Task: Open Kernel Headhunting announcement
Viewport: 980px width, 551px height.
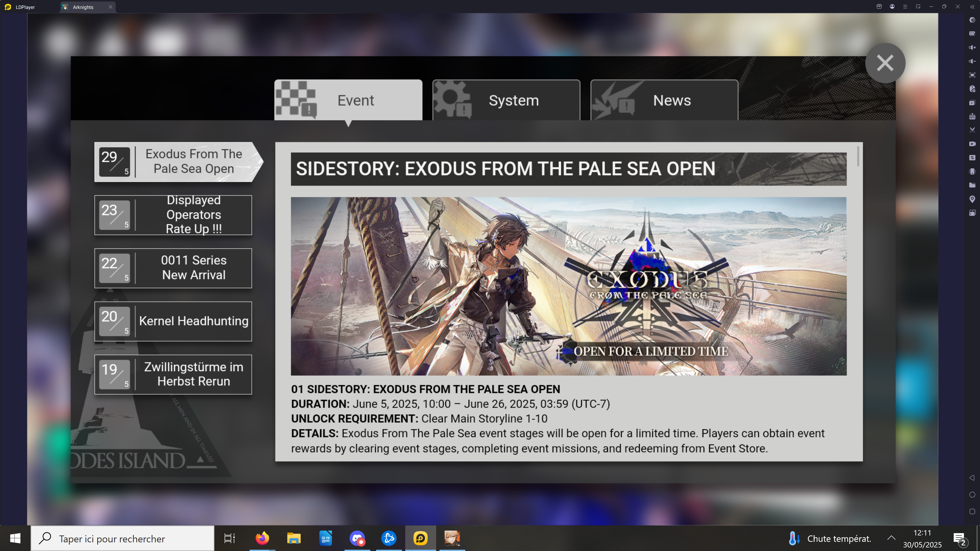Action: point(173,321)
